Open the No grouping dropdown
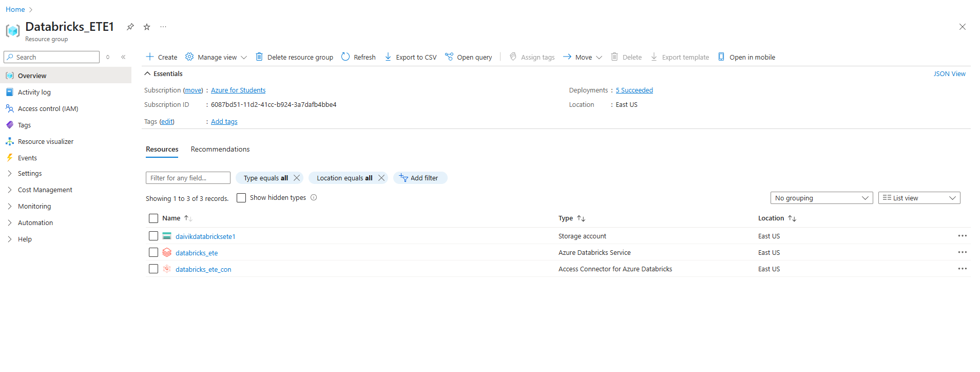 click(x=821, y=198)
